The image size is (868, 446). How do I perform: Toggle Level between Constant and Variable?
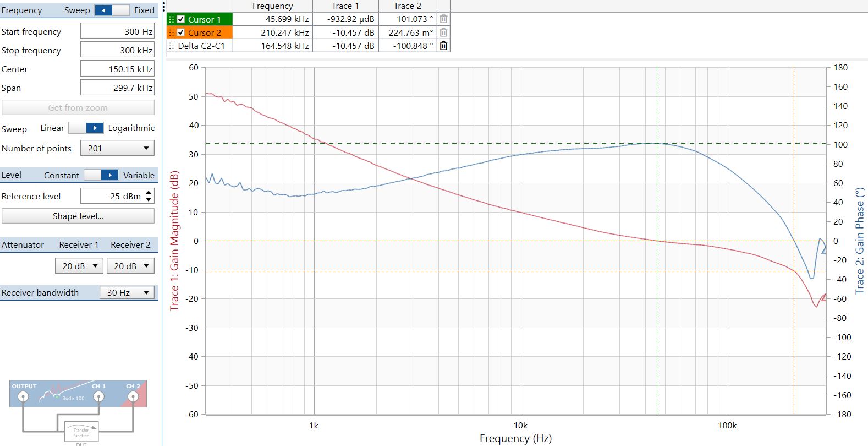click(x=101, y=175)
